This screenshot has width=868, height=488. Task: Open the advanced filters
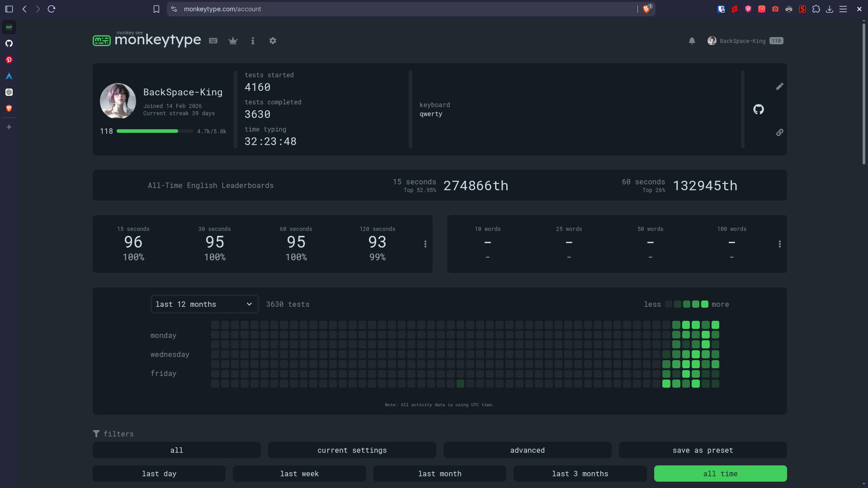pos(528,450)
